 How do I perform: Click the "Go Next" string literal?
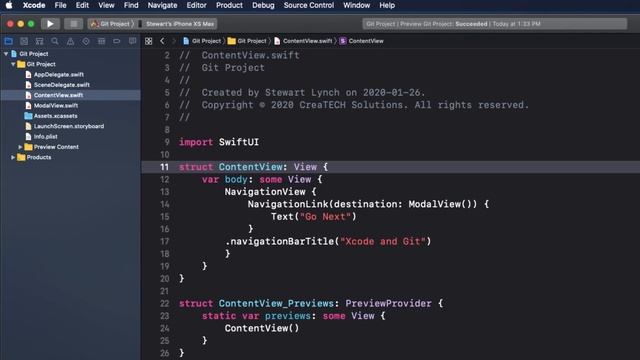(x=325, y=217)
